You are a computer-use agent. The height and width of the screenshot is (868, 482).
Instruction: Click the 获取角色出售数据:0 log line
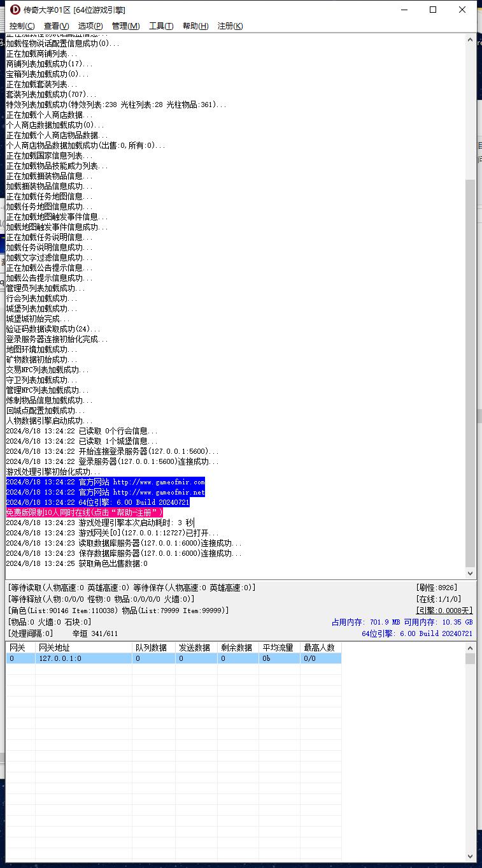[76, 563]
